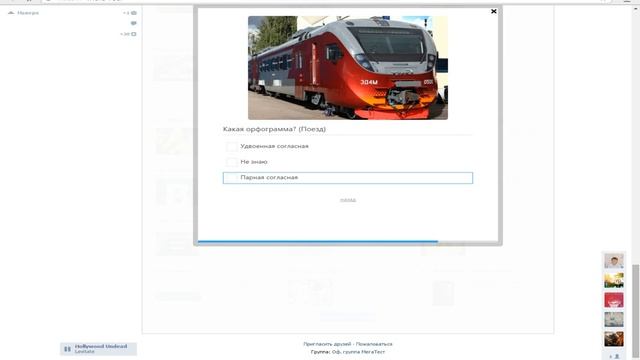Open the Hollywood Undead Levitate player widget
Screen dimensions: 640x360
point(98,349)
